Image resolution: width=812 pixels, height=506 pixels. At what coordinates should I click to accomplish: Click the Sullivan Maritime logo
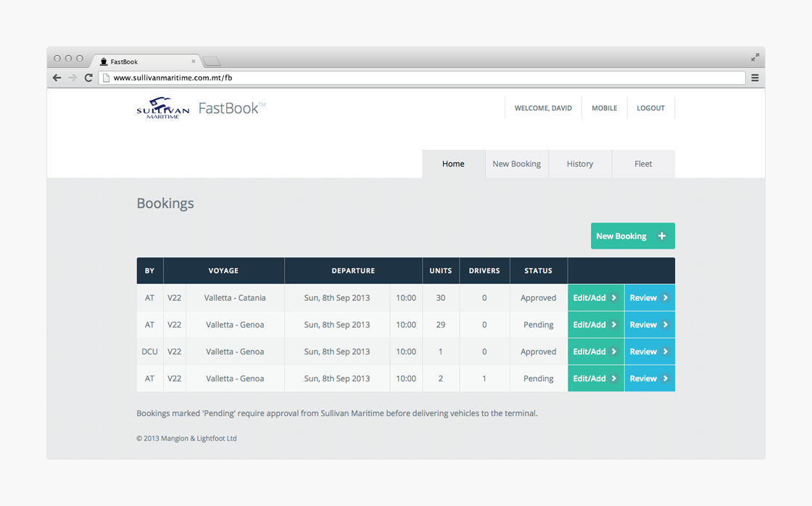tap(163, 108)
